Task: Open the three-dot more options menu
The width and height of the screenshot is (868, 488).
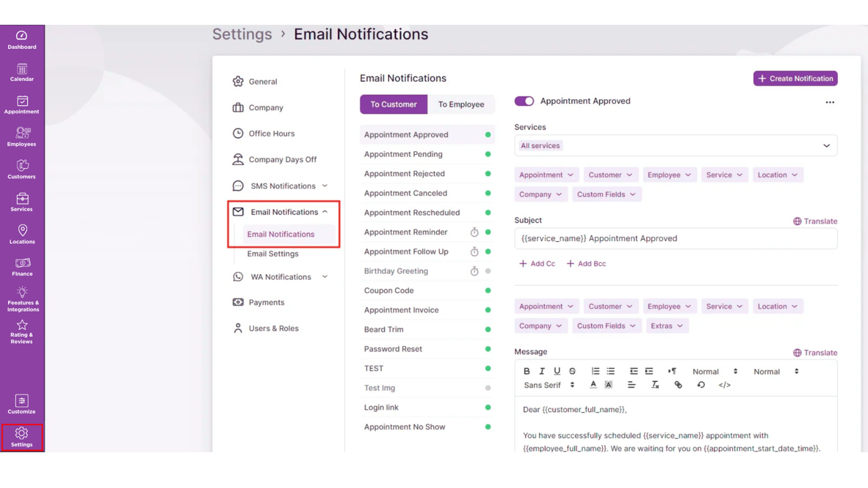Action: point(830,102)
